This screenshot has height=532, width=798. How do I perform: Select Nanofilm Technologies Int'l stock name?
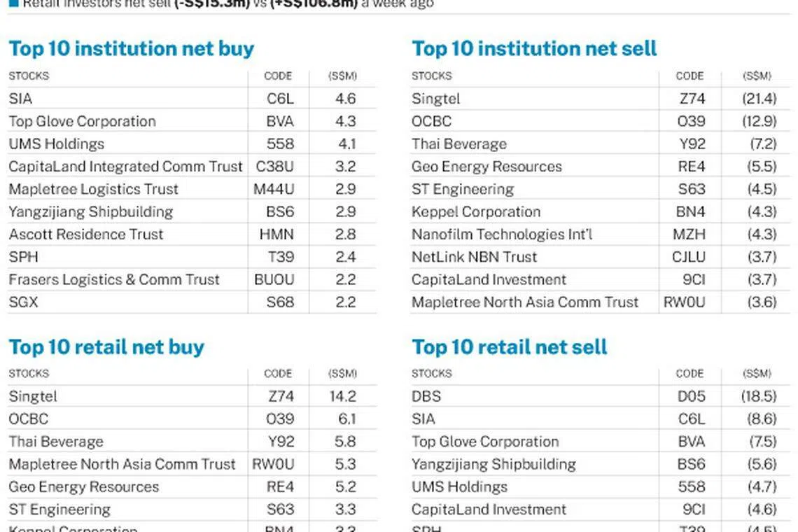pyautogui.click(x=501, y=234)
